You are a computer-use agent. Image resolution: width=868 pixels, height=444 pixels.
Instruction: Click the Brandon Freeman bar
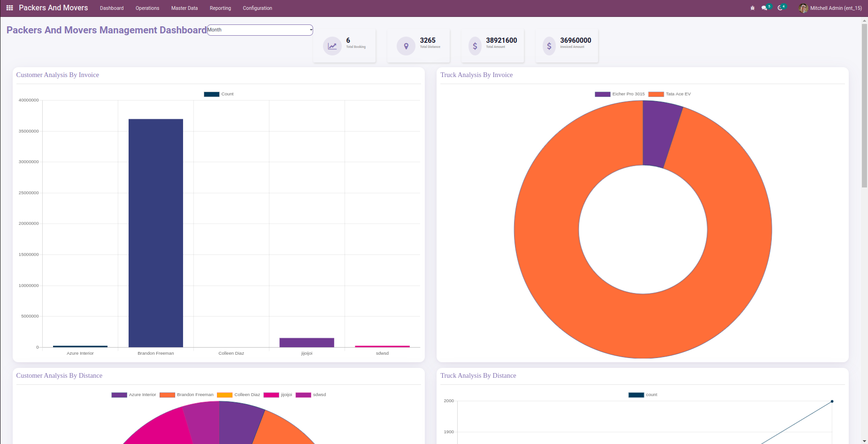(x=156, y=233)
